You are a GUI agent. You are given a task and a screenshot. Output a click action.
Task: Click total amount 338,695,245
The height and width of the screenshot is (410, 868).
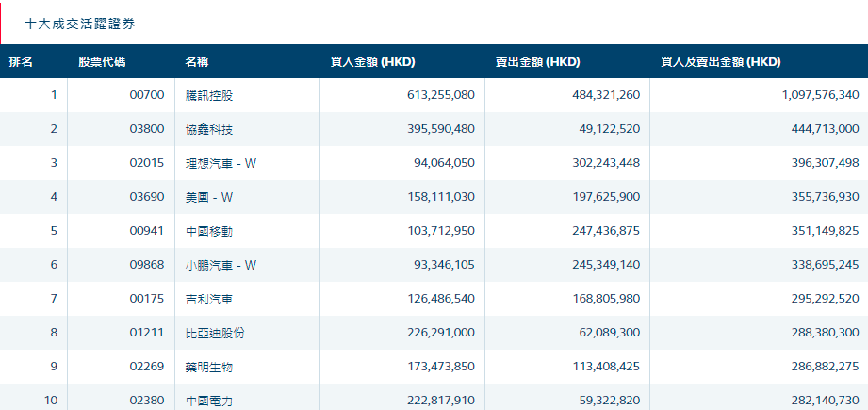[x=826, y=265]
